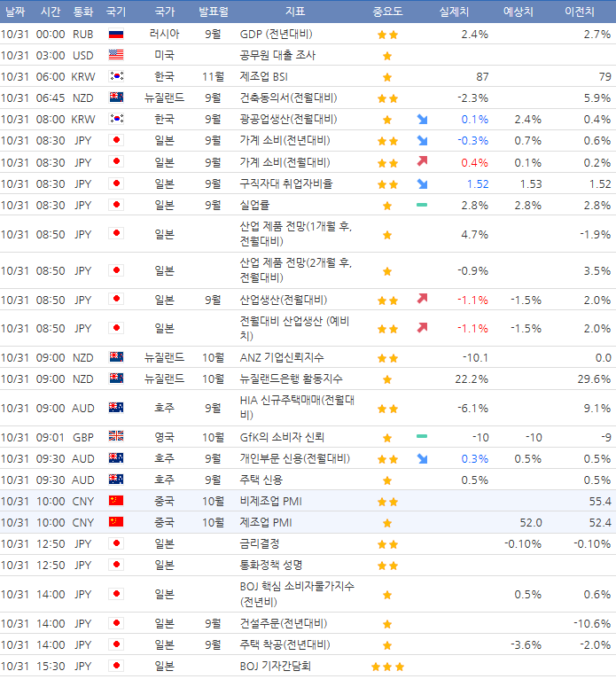Click the 예상치 column header
Image resolution: width=616 pixels, height=679 pixels.
pyautogui.click(x=519, y=12)
